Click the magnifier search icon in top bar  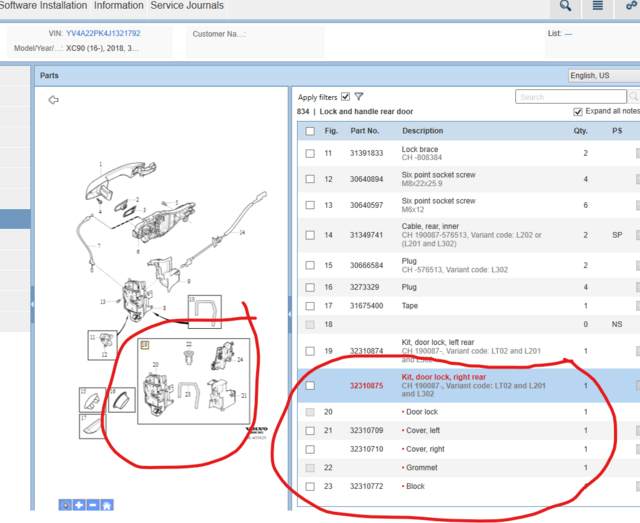click(x=566, y=7)
